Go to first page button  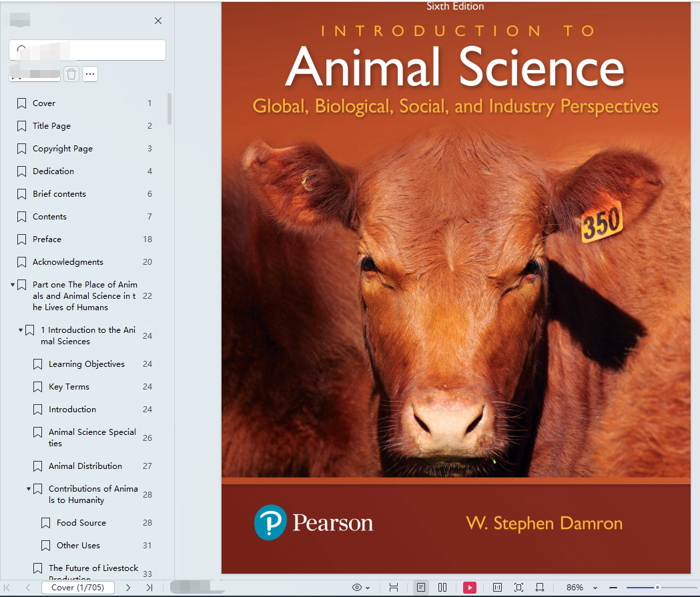pyautogui.click(x=7, y=588)
